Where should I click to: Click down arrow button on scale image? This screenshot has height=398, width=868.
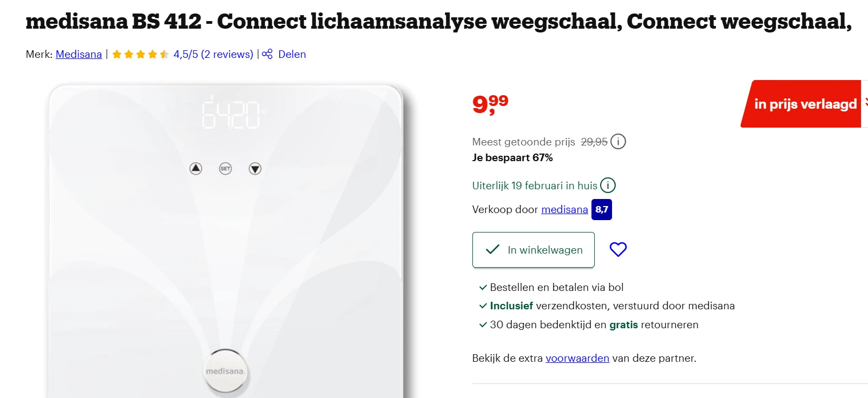click(x=255, y=169)
